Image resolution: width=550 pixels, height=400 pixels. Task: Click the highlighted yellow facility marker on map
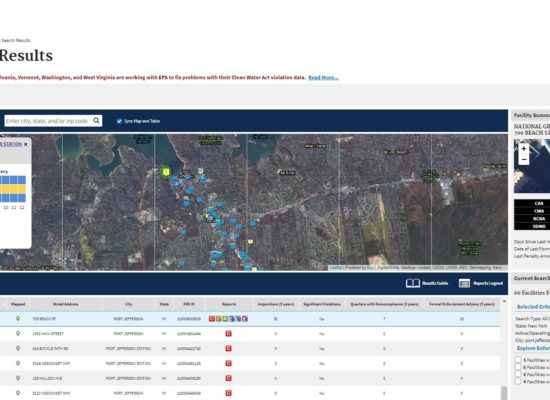[x=166, y=172]
